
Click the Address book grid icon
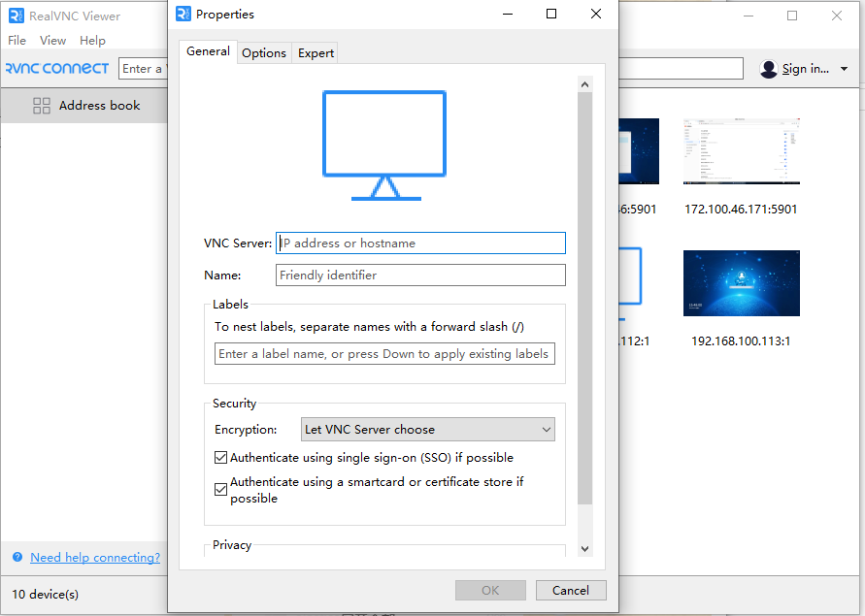[42, 106]
